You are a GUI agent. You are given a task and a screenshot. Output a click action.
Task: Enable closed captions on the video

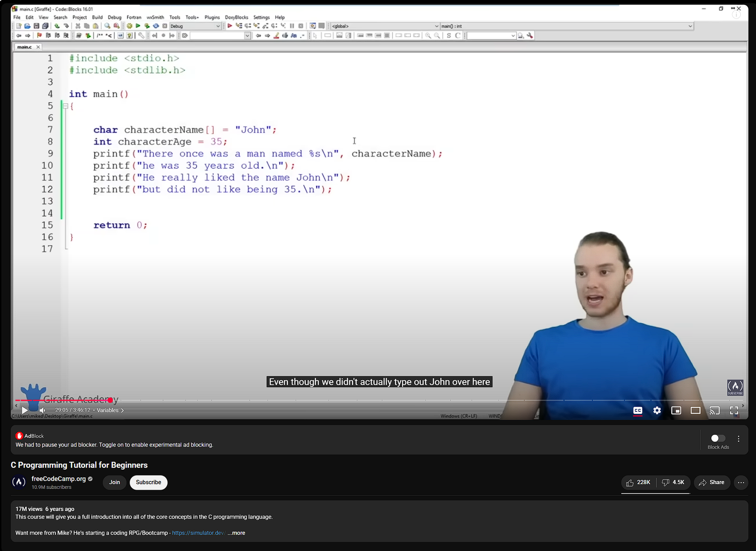637,411
